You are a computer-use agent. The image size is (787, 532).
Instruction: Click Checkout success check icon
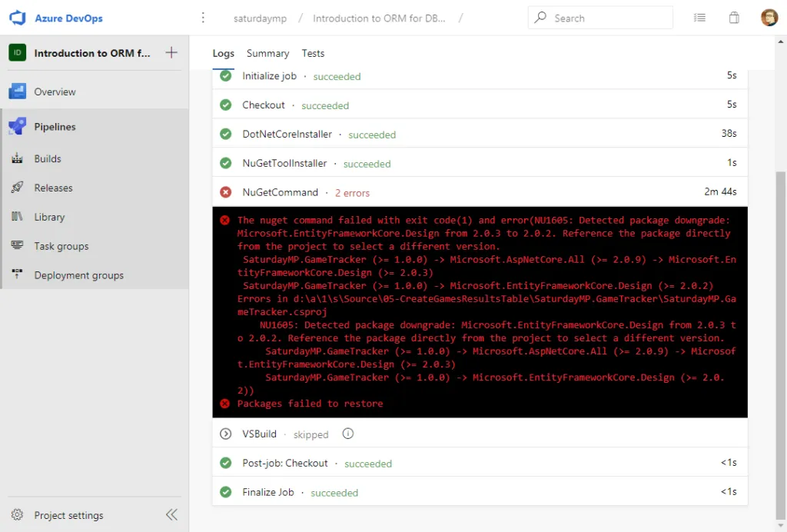coord(226,105)
